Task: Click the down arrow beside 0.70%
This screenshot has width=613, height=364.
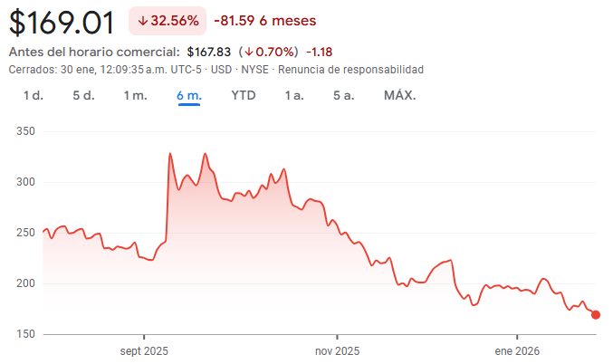Action: pyautogui.click(x=259, y=53)
